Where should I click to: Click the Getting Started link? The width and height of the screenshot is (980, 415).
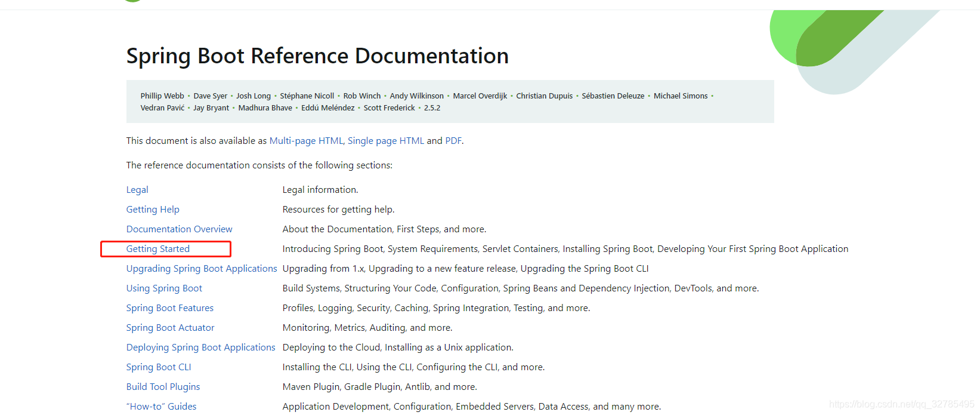(158, 249)
